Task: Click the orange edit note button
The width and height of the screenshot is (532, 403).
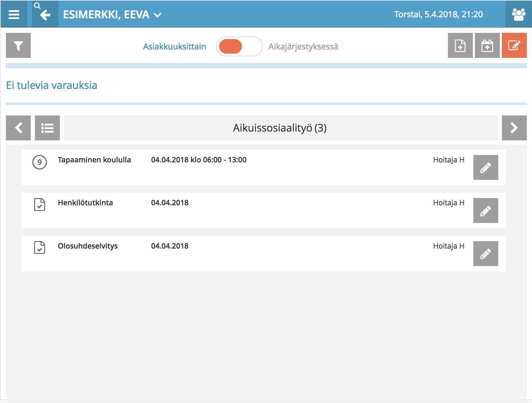Action: 514,45
